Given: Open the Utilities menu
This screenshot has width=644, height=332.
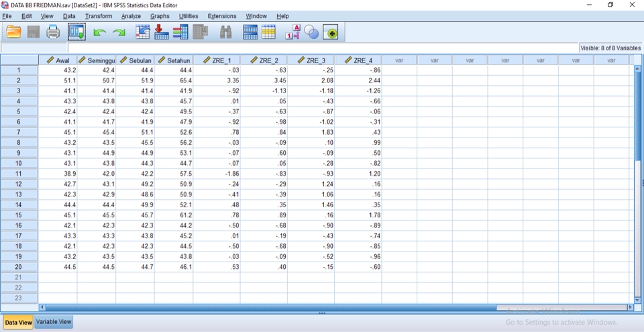Looking at the screenshot, I should point(189,16).
